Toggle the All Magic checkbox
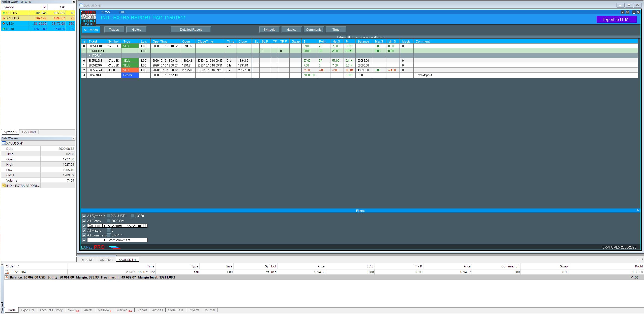The height and width of the screenshot is (314, 644). pos(84,230)
